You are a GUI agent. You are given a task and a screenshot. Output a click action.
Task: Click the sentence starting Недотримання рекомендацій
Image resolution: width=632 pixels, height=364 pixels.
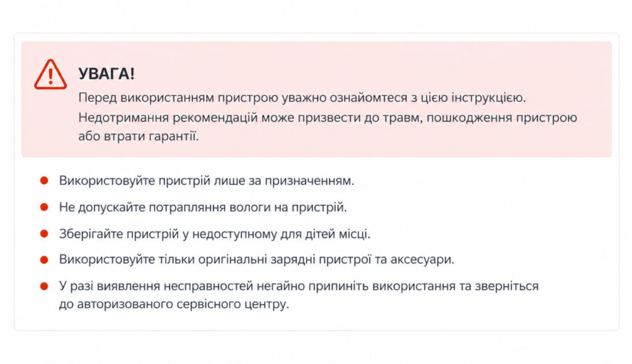coord(328,118)
